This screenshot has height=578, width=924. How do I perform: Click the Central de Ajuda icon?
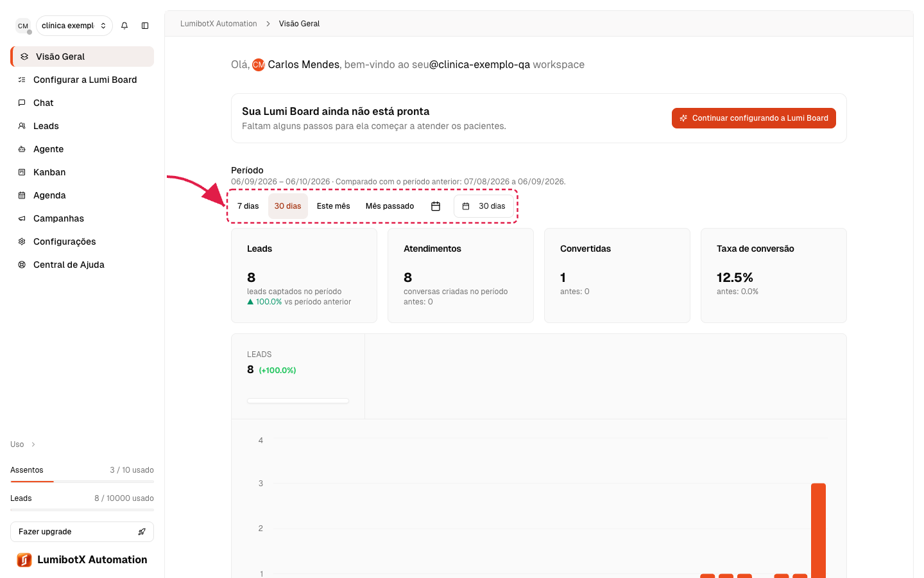tap(22, 265)
